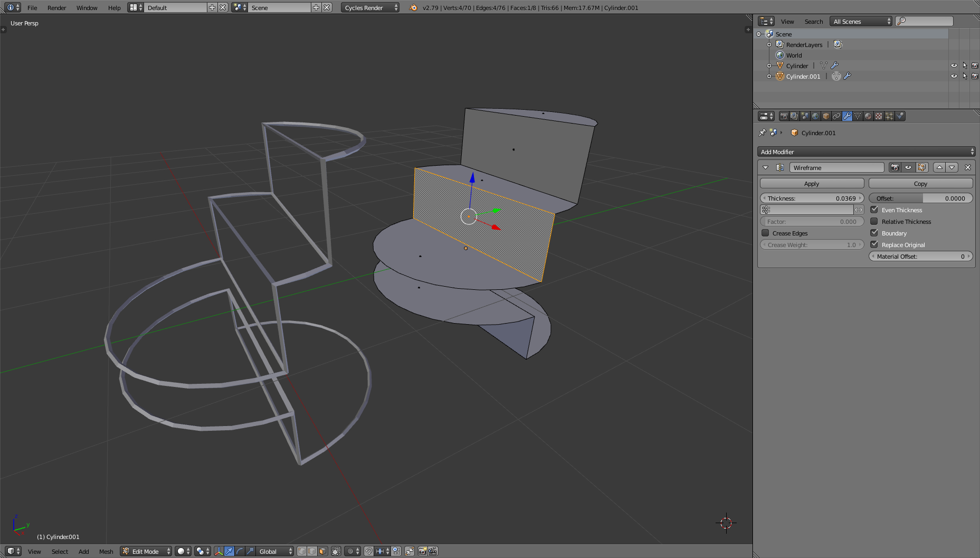Open the Render properties tab
This screenshot has height=558, width=980.
[x=784, y=116]
